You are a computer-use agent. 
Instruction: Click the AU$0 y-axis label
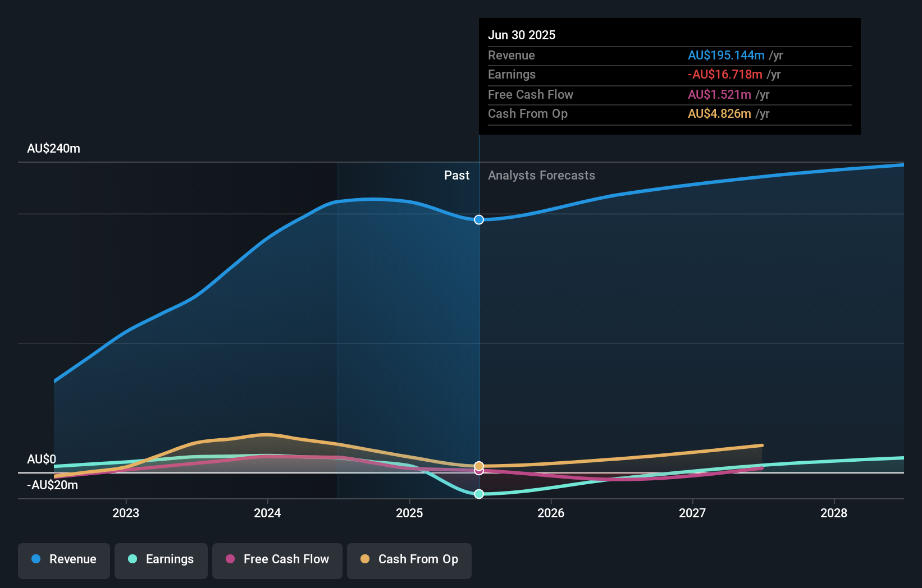42,460
